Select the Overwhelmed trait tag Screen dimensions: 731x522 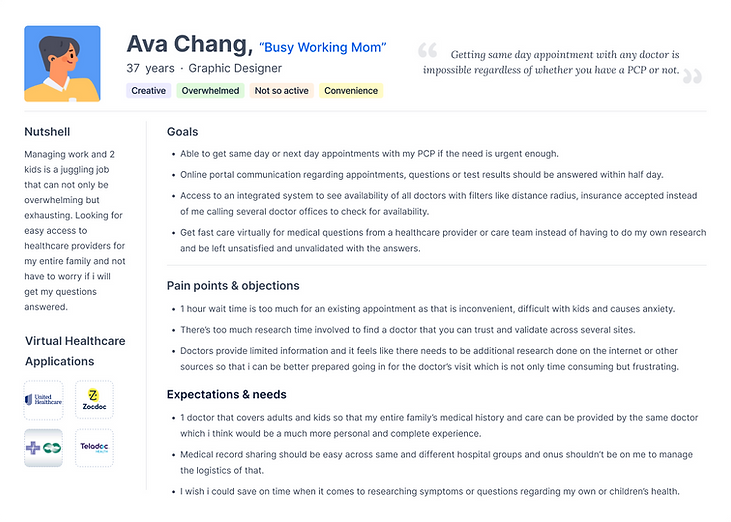tap(210, 90)
